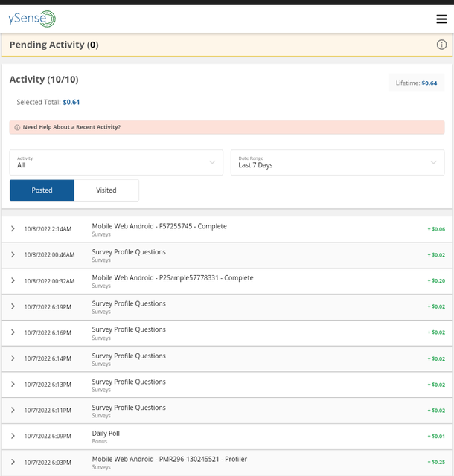Screen dimensions: 454x476
Task: Click the info icon in the help banner
Action: click(x=17, y=127)
